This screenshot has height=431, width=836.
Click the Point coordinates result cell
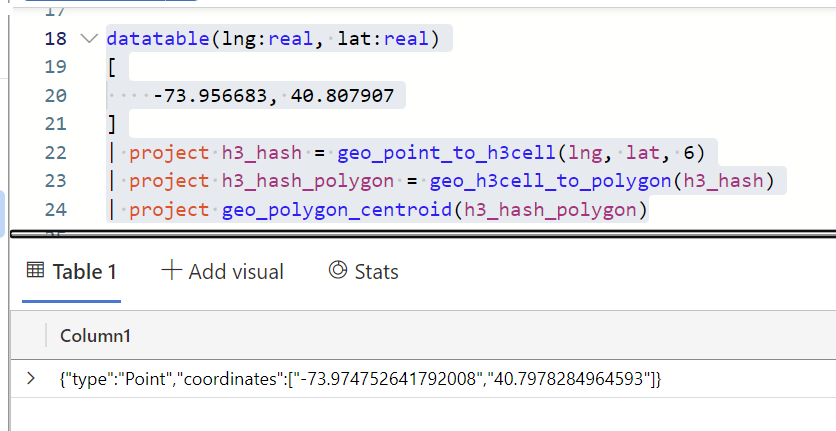(360, 379)
